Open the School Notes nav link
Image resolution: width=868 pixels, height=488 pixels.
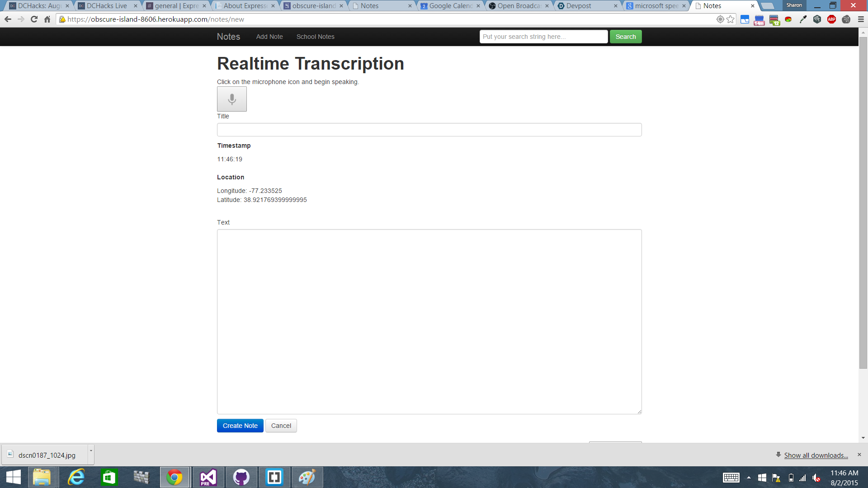[x=315, y=37]
